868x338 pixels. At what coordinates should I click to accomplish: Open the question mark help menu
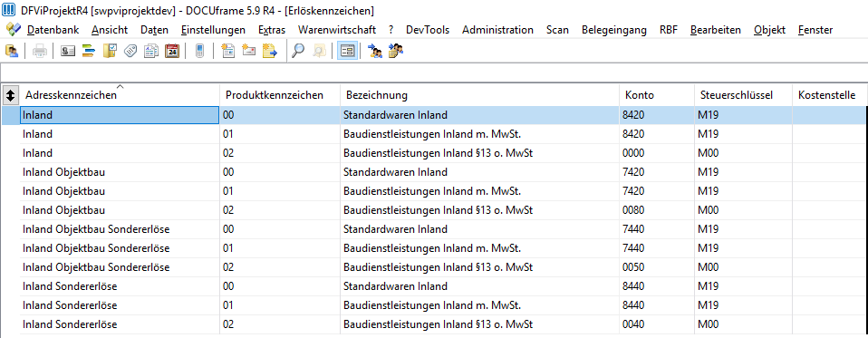pyautogui.click(x=391, y=30)
